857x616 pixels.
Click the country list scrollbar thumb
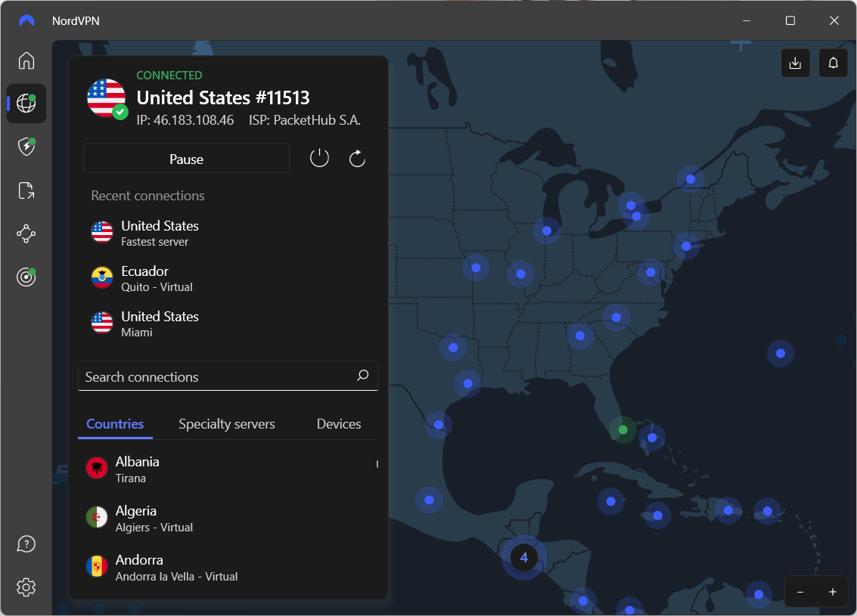(x=377, y=464)
